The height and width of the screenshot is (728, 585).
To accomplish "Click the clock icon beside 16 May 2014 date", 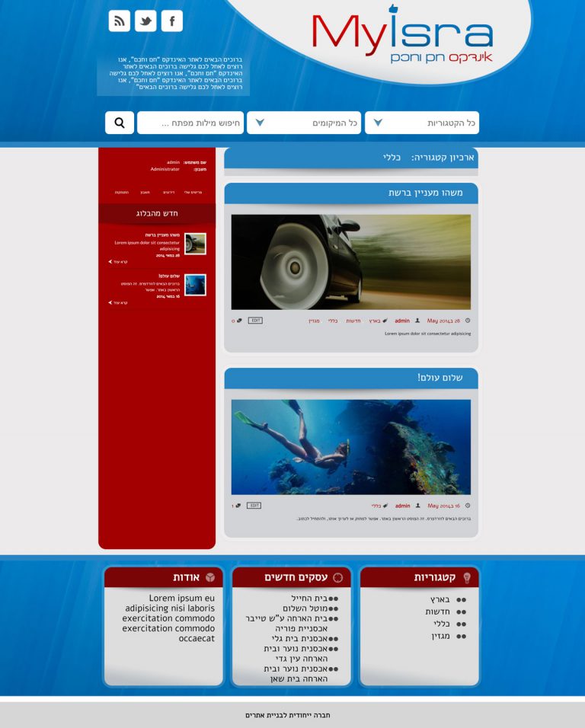I will click(468, 506).
